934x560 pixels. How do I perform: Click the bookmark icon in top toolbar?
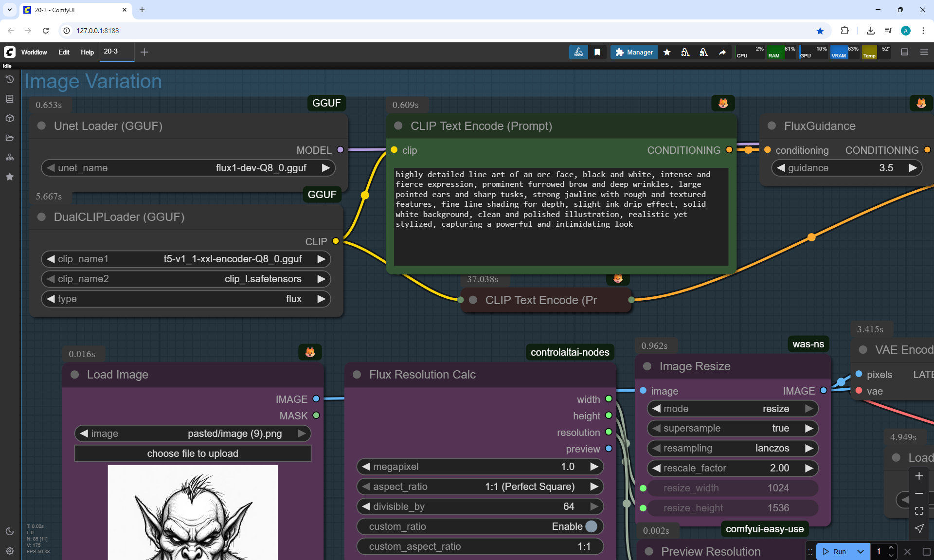point(597,52)
